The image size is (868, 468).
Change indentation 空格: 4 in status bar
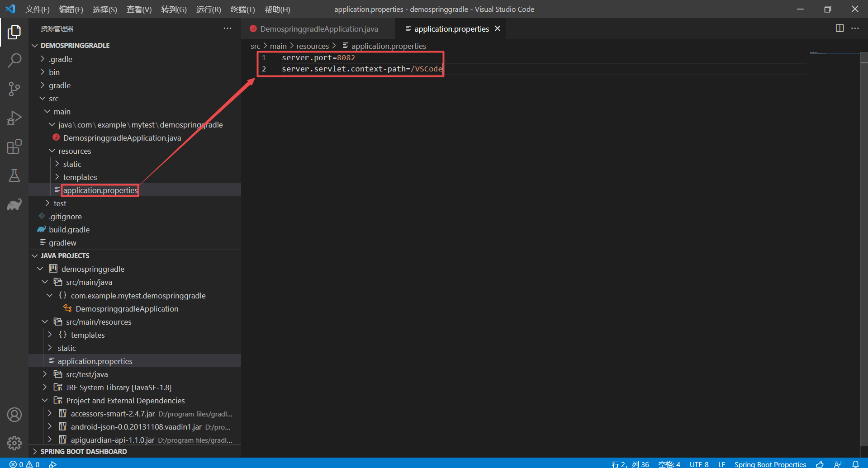(669, 464)
